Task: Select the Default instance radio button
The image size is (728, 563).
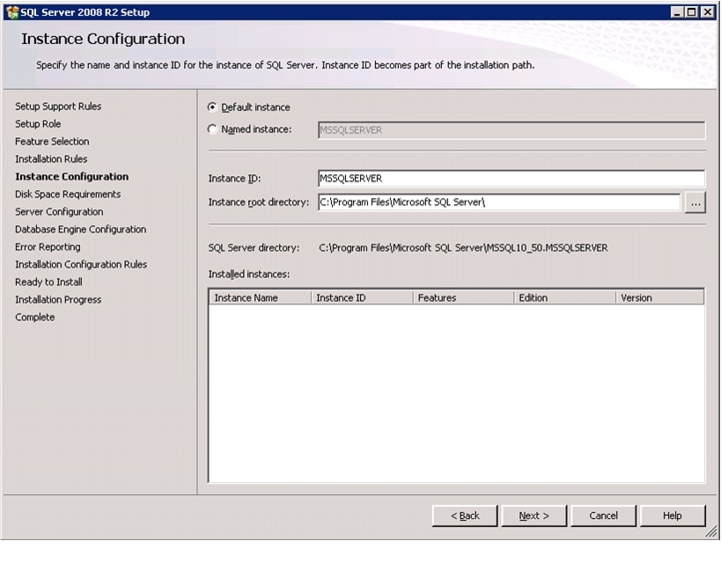Action: click(x=213, y=107)
